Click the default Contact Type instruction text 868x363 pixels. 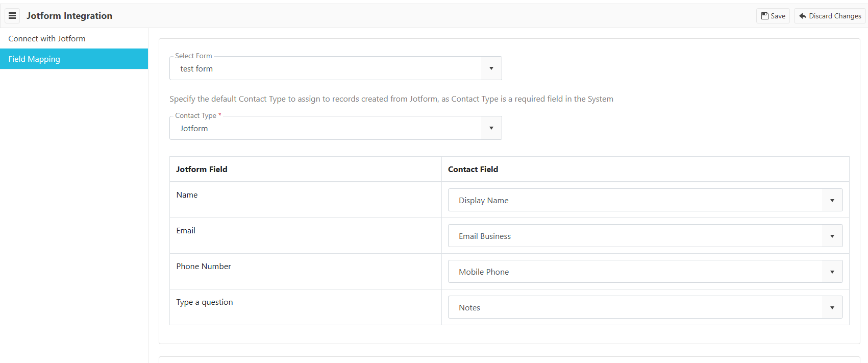[391, 99]
